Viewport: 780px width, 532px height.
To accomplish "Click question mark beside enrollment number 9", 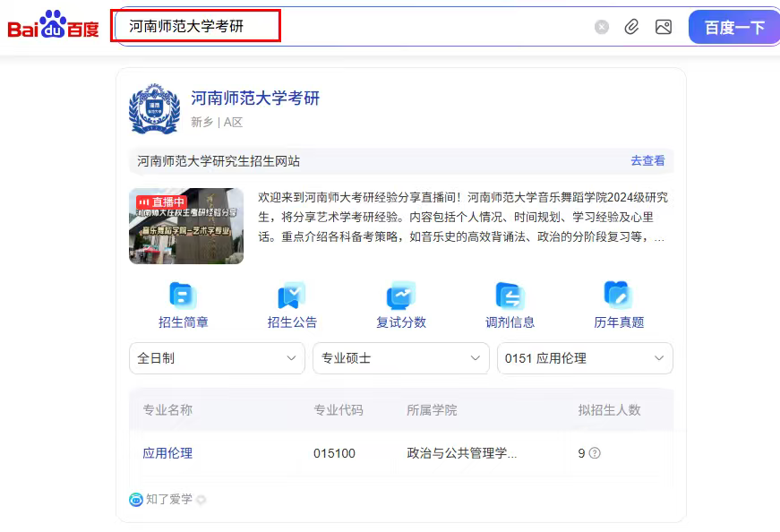I will [x=595, y=453].
